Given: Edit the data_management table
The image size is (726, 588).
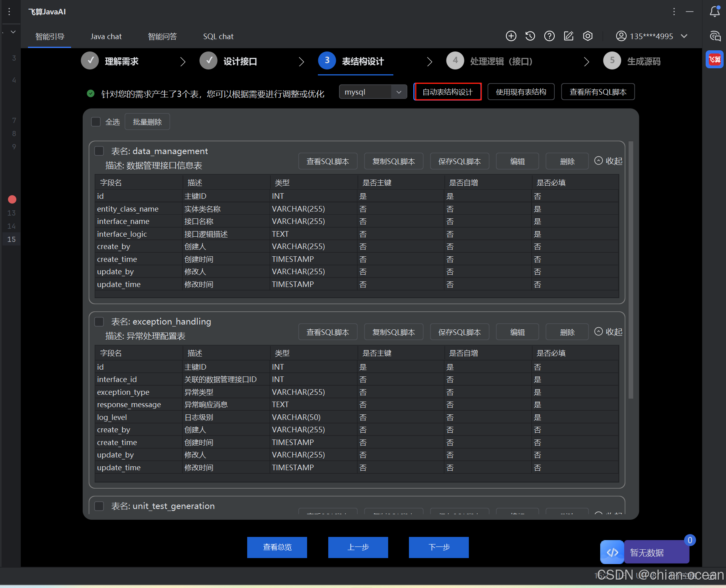Looking at the screenshot, I should 518,161.
